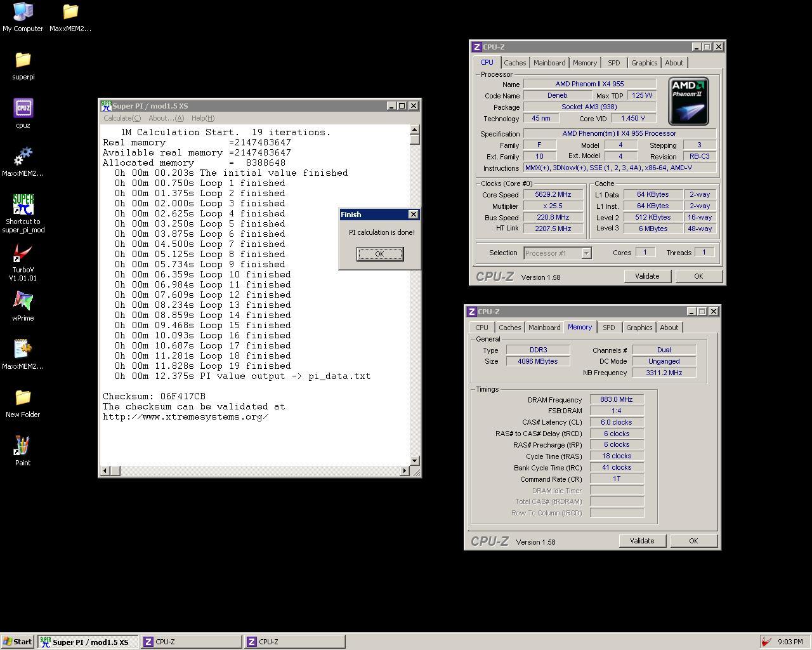Click the lower CPU-Z window title icon
This screenshot has width=812, height=650.
471,312
